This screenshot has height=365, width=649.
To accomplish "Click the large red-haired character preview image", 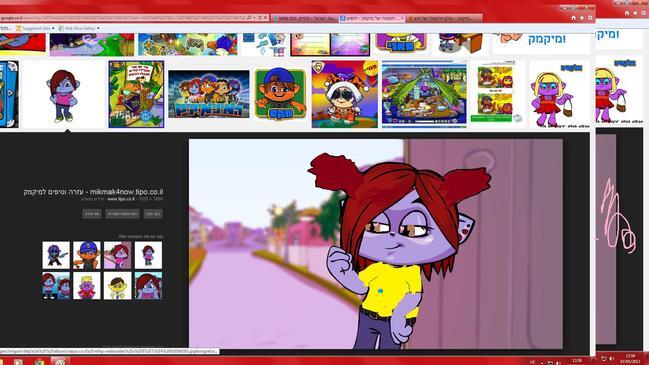I will pyautogui.click(x=376, y=244).
